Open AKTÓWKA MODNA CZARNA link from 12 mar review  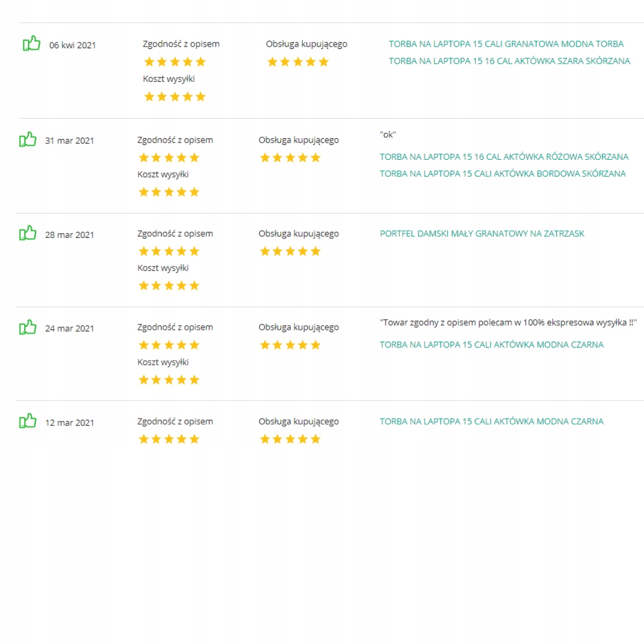(x=491, y=422)
